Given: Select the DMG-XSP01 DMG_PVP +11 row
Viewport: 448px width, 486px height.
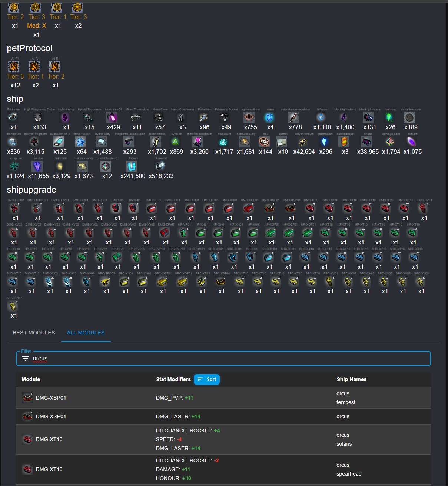Looking at the screenshot, I should [223, 398].
